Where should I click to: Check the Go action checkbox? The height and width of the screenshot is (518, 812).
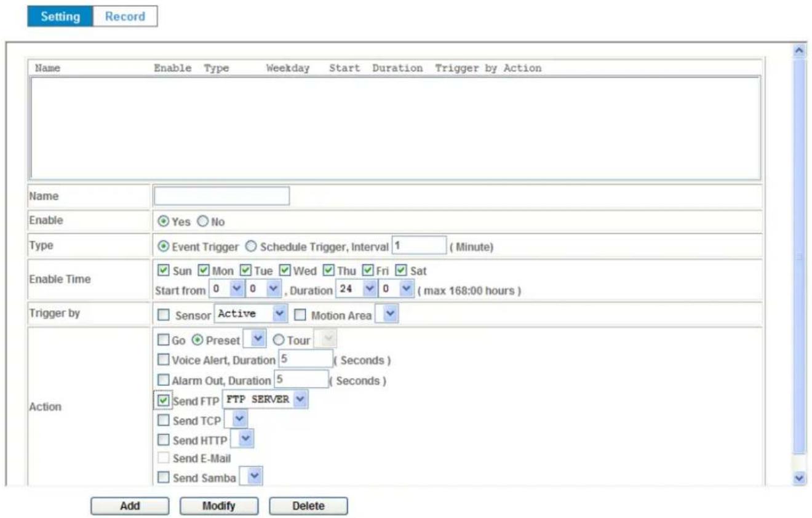(x=164, y=340)
